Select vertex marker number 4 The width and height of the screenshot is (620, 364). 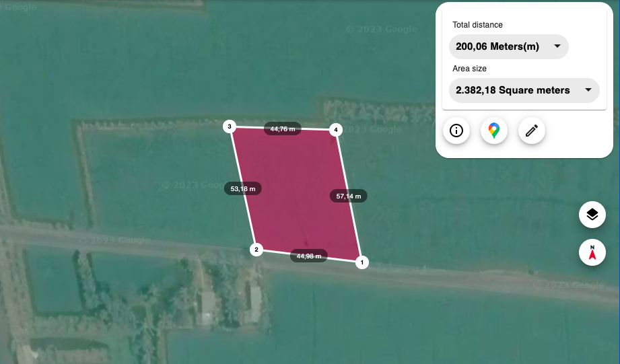[x=336, y=130]
